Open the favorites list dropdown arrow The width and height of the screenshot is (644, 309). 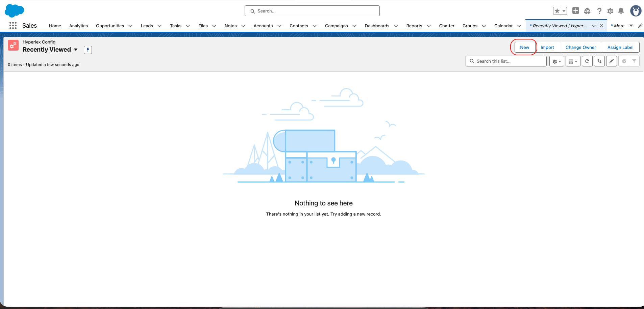coord(564,11)
